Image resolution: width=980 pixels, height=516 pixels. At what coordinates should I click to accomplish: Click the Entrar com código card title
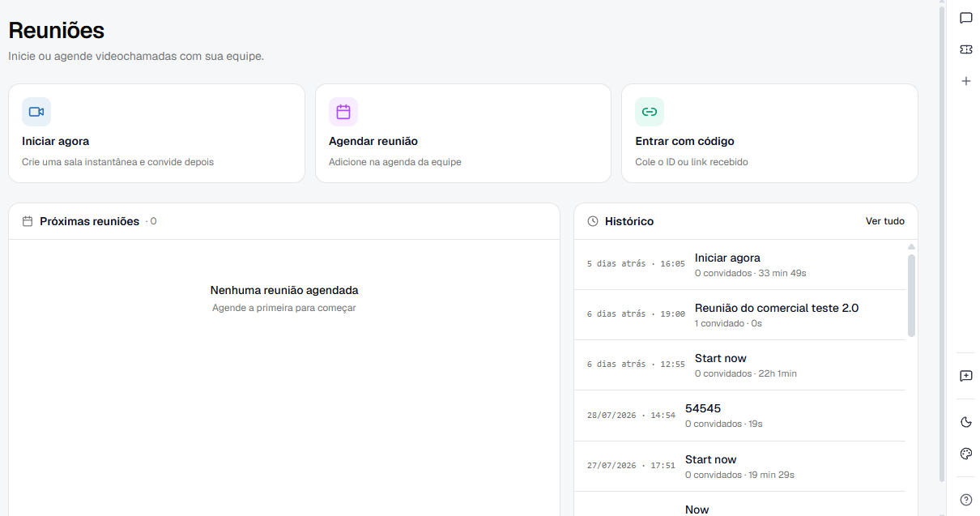(x=684, y=141)
